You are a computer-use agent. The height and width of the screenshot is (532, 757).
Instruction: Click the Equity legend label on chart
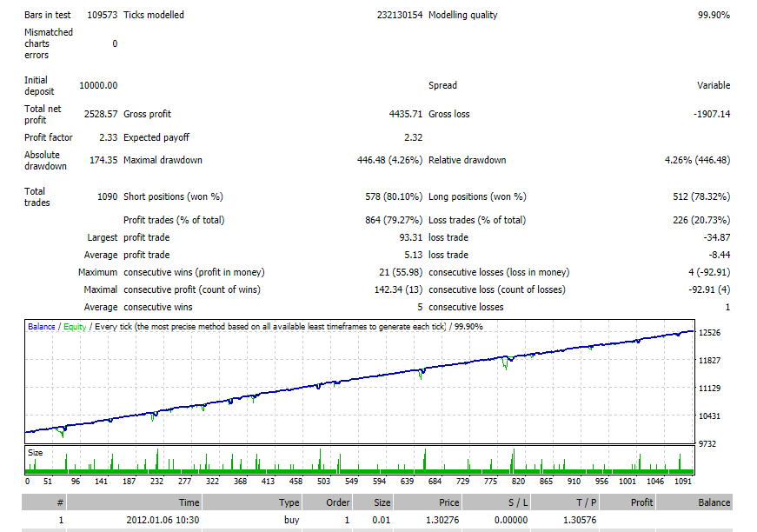pos(75,327)
